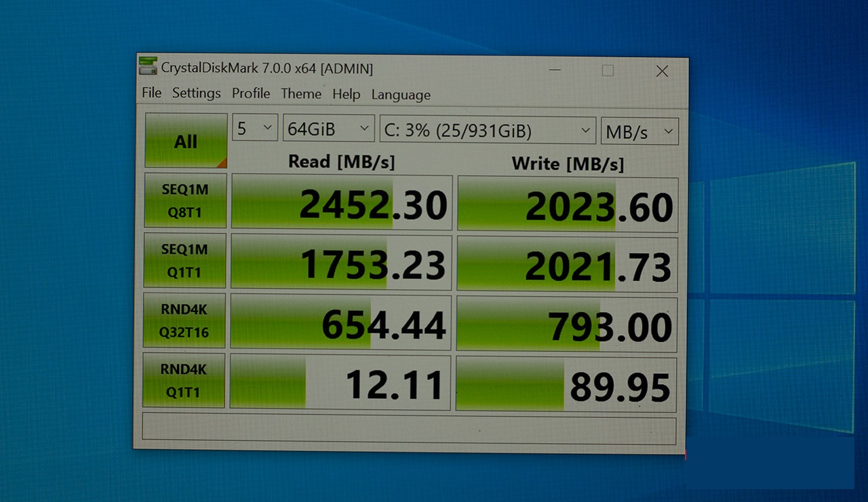This screenshot has height=502, width=868.
Task: Open the Theme menu
Action: tap(301, 94)
